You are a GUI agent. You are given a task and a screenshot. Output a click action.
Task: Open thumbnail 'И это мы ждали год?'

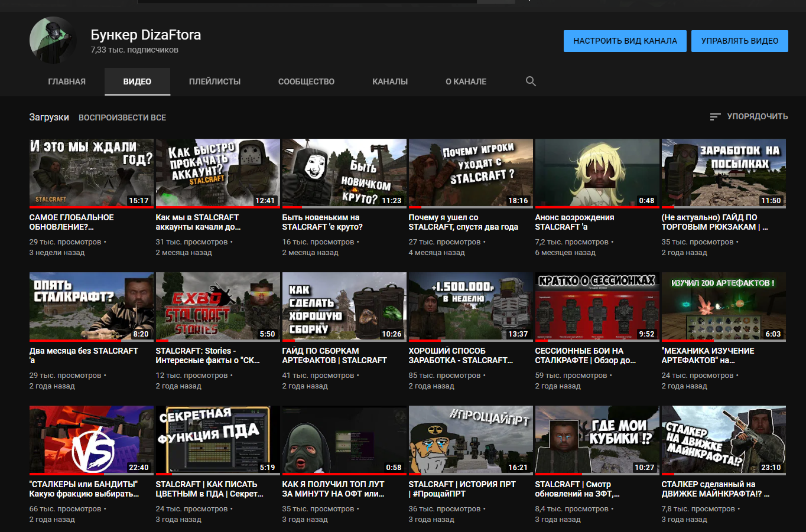tap(92, 174)
